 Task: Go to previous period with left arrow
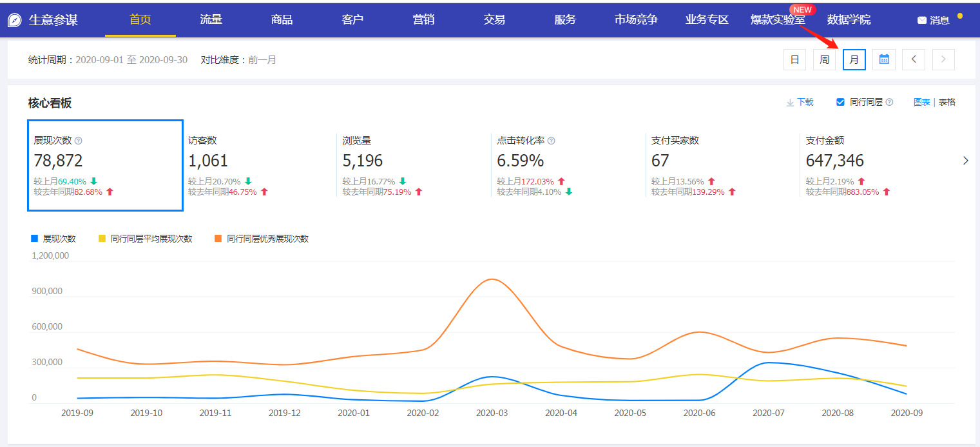[914, 59]
